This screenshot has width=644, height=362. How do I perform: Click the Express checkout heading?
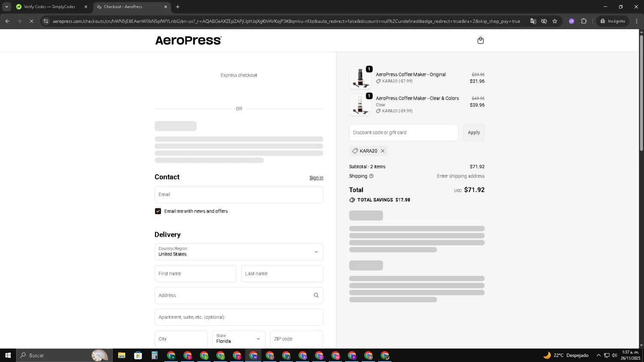tap(239, 75)
